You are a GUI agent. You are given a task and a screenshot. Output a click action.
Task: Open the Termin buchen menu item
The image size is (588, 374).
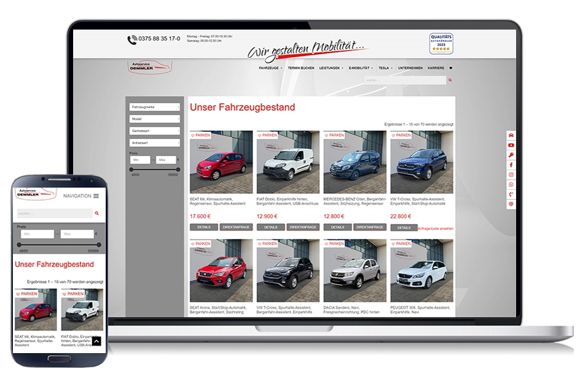click(300, 68)
